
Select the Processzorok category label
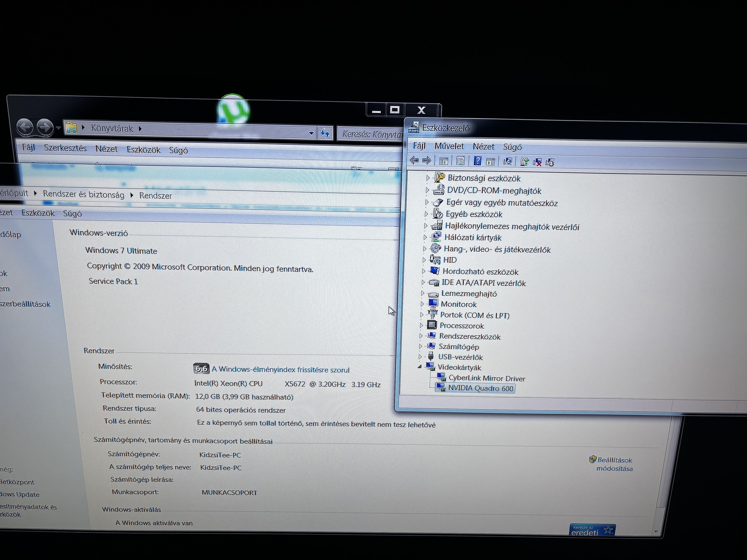[462, 326]
